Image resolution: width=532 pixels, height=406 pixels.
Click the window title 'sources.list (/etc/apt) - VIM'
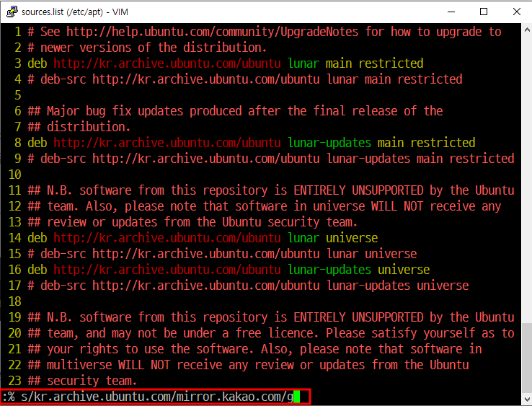(x=75, y=12)
